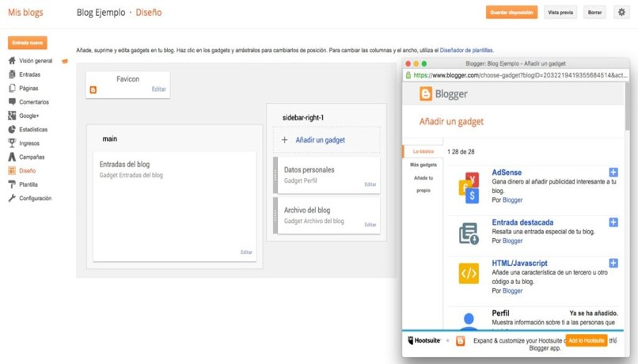The height and width of the screenshot is (364, 638).
Task: Click plus icon beside Añadir un gadget
Action: pos(284,140)
